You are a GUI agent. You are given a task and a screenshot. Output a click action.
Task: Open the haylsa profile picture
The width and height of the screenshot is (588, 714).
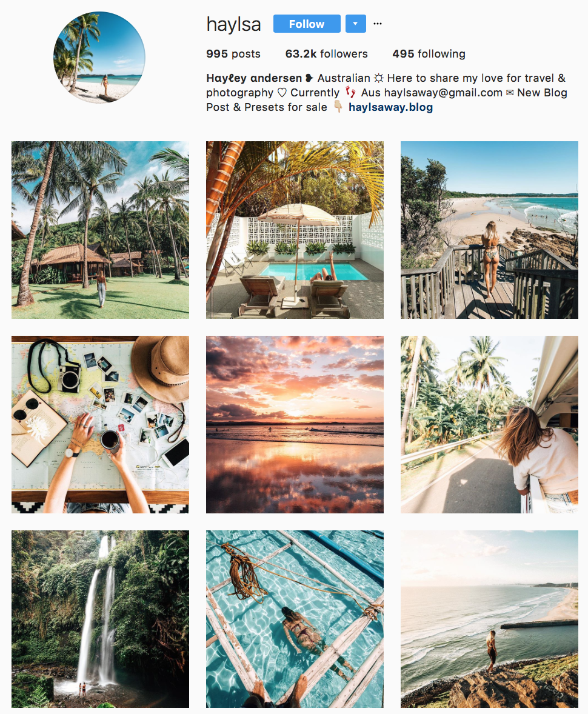[99, 58]
